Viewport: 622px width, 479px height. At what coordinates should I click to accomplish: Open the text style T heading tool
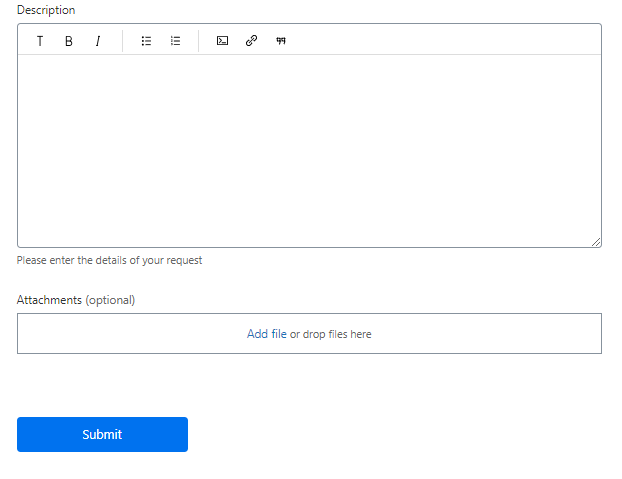[x=40, y=41]
